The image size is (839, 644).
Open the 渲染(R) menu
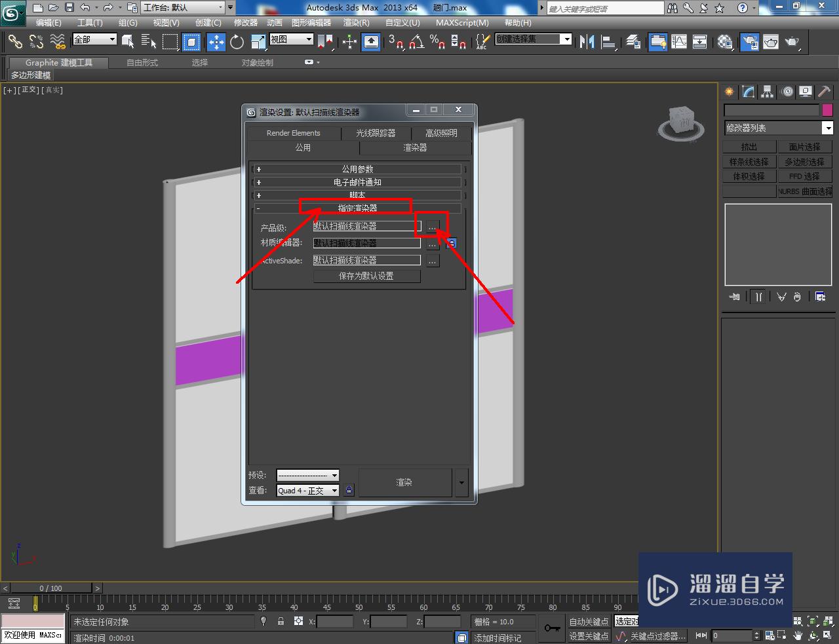(357, 22)
